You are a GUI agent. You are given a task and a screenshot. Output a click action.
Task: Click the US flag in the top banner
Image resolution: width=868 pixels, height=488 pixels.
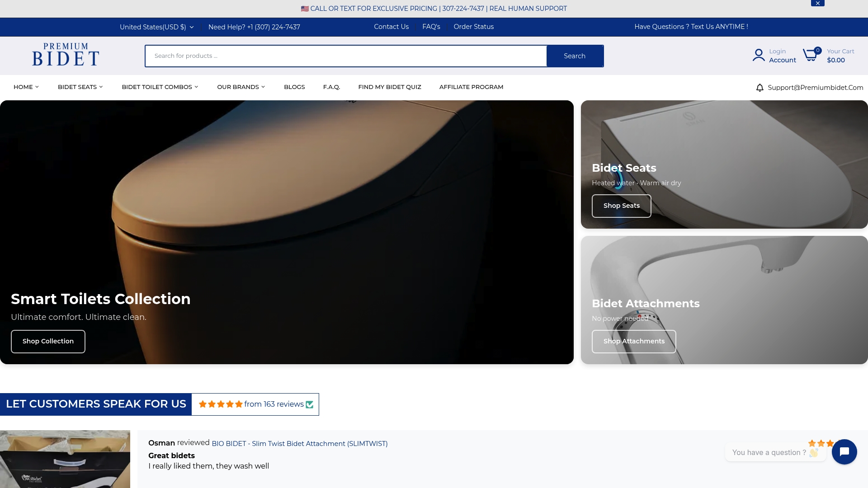tap(305, 8)
